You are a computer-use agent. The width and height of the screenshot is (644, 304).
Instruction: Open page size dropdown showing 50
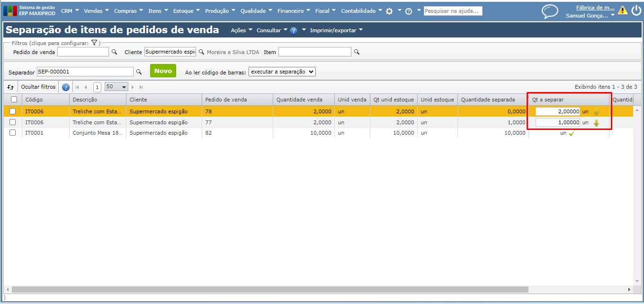(116, 87)
